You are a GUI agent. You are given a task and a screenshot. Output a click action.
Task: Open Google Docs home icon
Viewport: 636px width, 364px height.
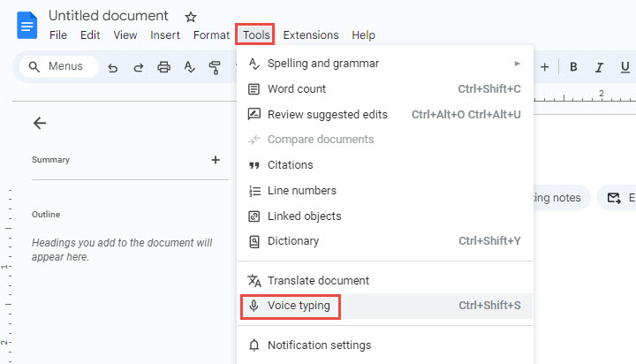27,25
